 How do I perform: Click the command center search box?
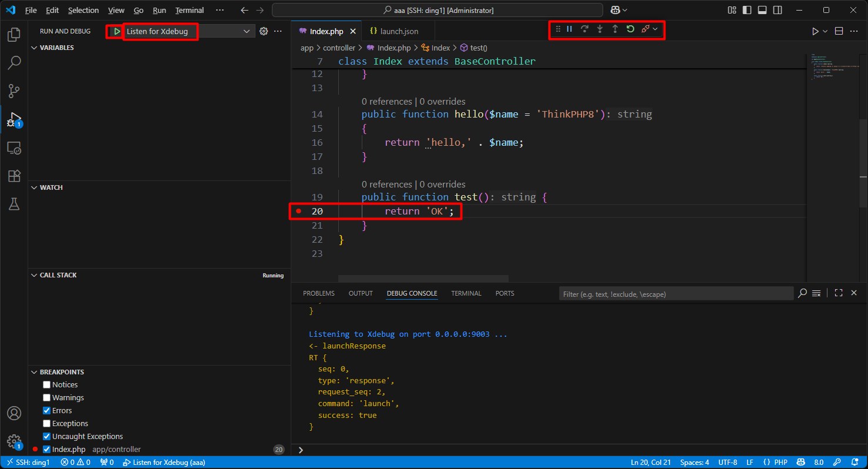coord(438,10)
